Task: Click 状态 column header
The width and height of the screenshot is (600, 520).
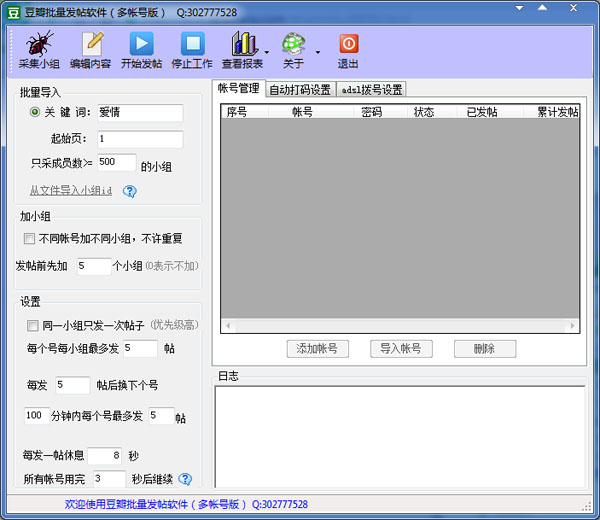Action: [x=431, y=112]
